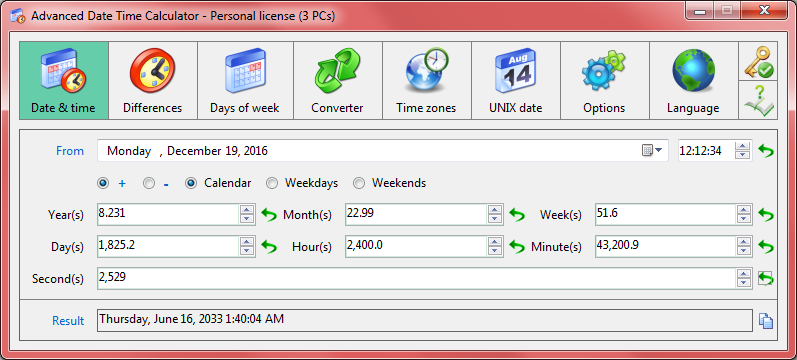Screen dimensions: 797x360
Task: Open the Language tab
Action: click(x=693, y=80)
